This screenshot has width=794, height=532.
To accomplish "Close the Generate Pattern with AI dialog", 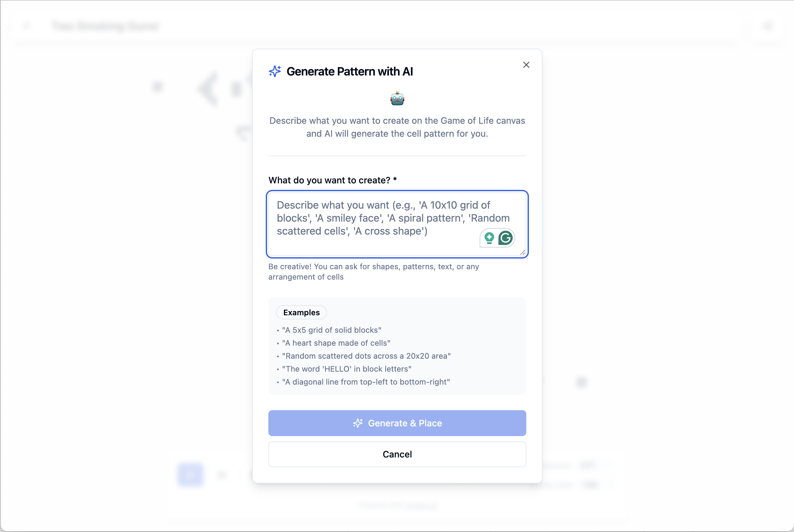I will [x=526, y=65].
